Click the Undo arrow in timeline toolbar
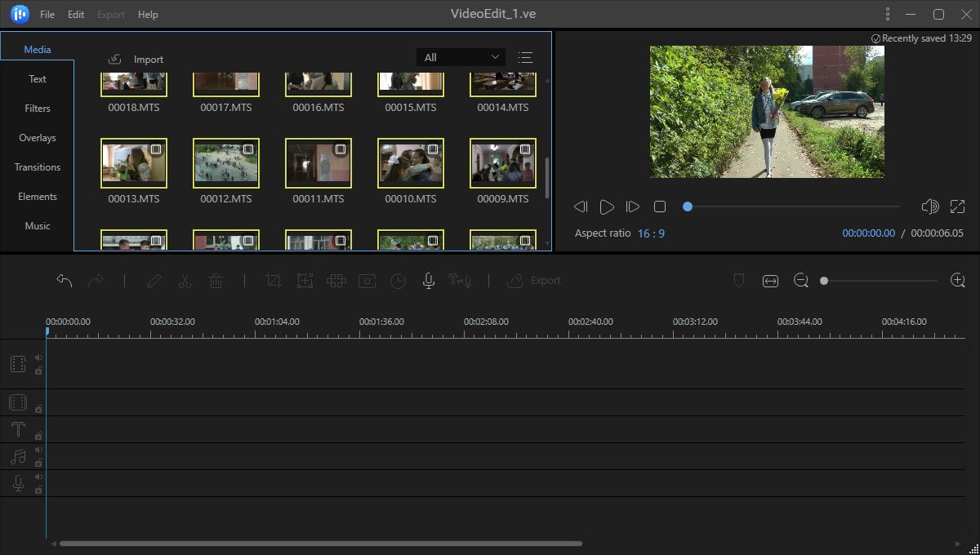 65,281
